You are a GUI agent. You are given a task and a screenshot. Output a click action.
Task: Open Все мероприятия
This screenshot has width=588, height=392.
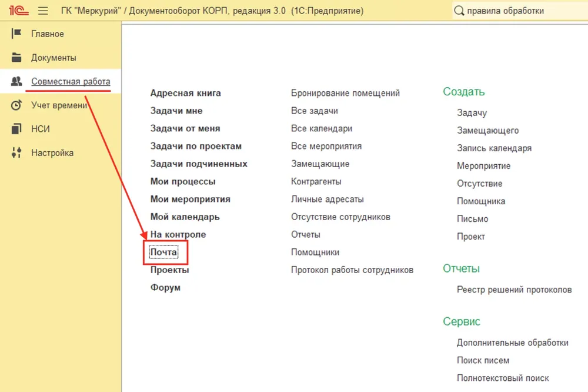(326, 146)
